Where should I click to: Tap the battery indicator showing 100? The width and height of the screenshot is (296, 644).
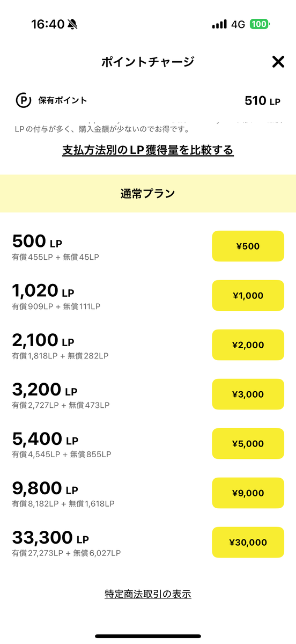[x=260, y=24]
